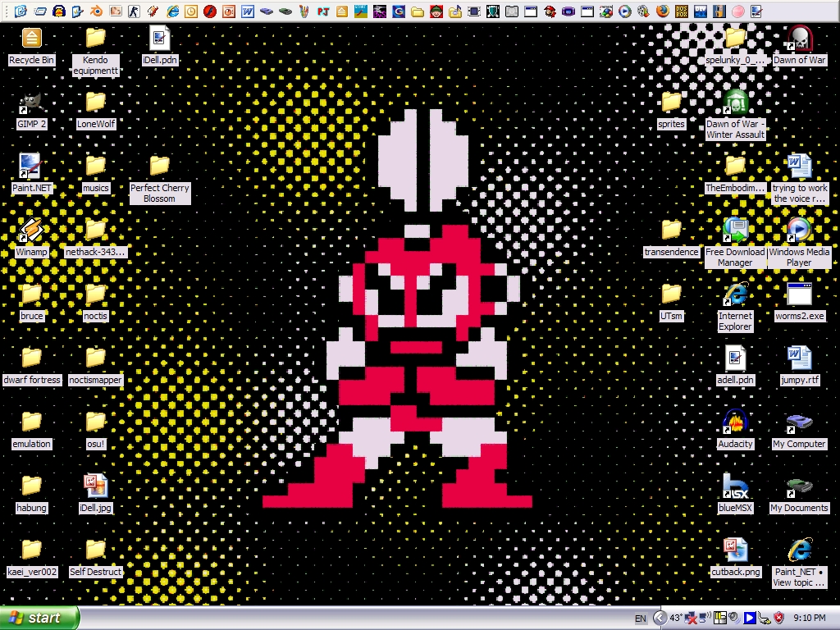Screen dimensions: 840x630
Task: Launch Firefox from the top toolbar
Action: tap(662, 11)
